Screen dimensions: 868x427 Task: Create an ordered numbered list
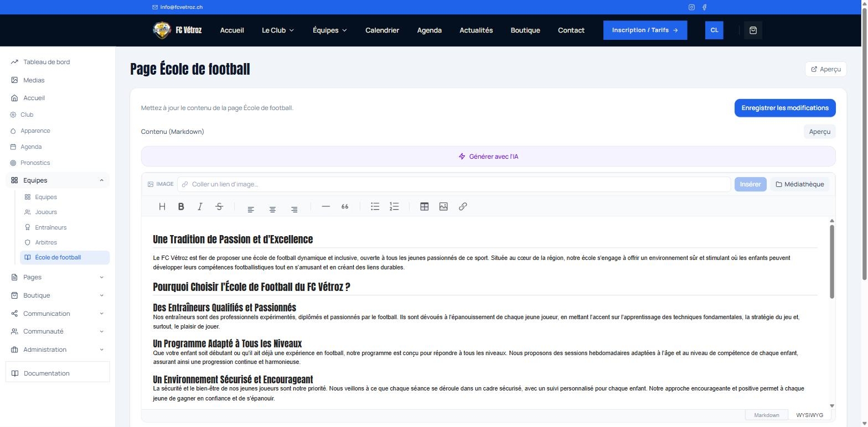(x=394, y=206)
